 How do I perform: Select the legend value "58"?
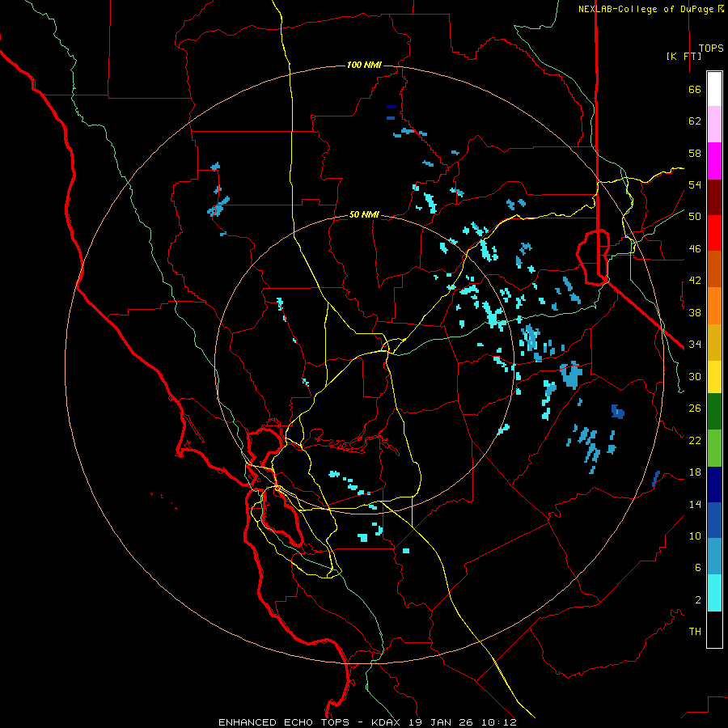(x=695, y=153)
